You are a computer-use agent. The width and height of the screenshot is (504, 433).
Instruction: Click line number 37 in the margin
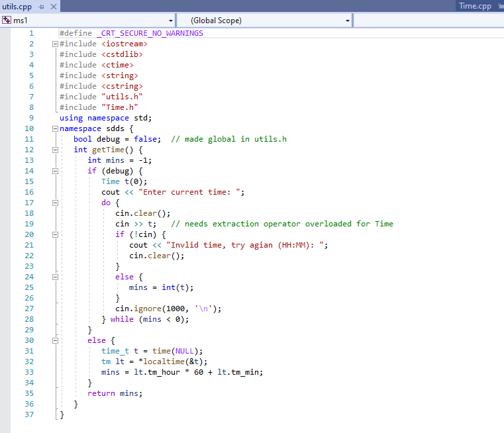coord(29,414)
